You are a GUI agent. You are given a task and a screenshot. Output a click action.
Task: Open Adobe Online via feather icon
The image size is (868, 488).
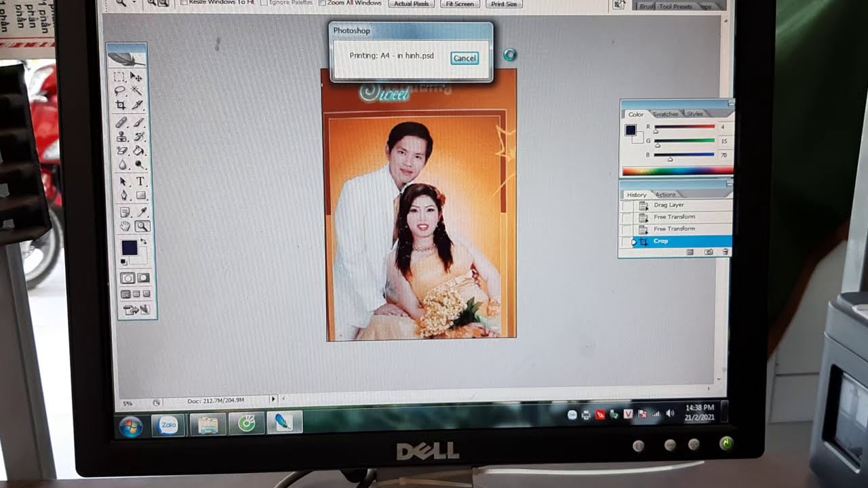click(x=127, y=59)
